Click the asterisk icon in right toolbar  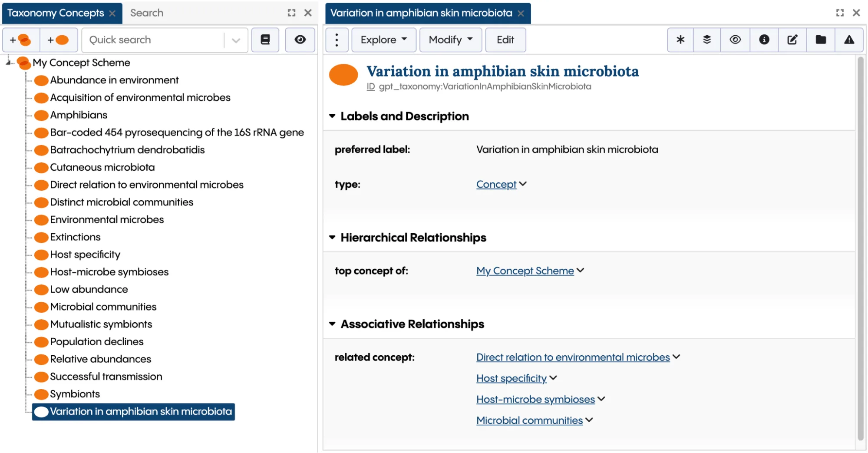tap(680, 40)
